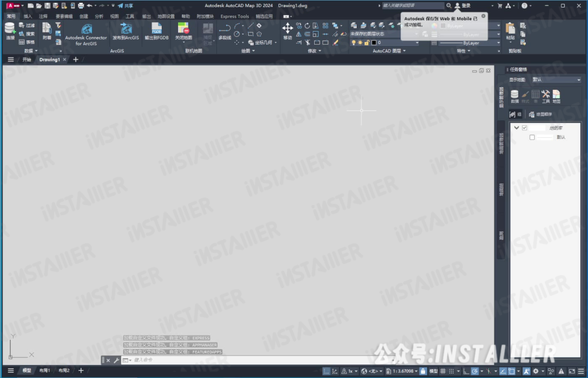Viewport: 588px width, 378px height.
Task: Switch to the 布局1 layout tab
Action: coord(45,370)
